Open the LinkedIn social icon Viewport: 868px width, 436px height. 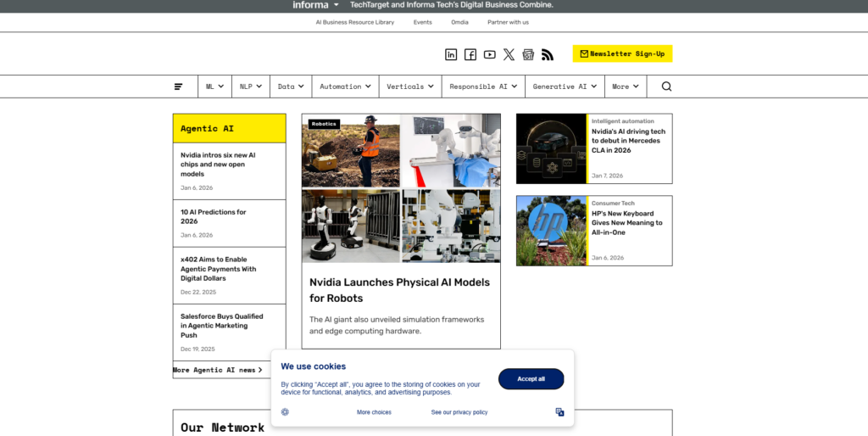pos(451,54)
